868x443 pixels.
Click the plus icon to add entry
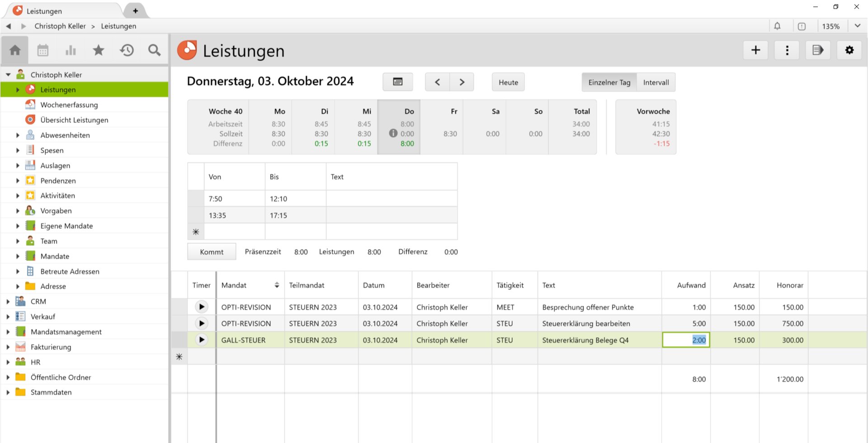point(755,50)
